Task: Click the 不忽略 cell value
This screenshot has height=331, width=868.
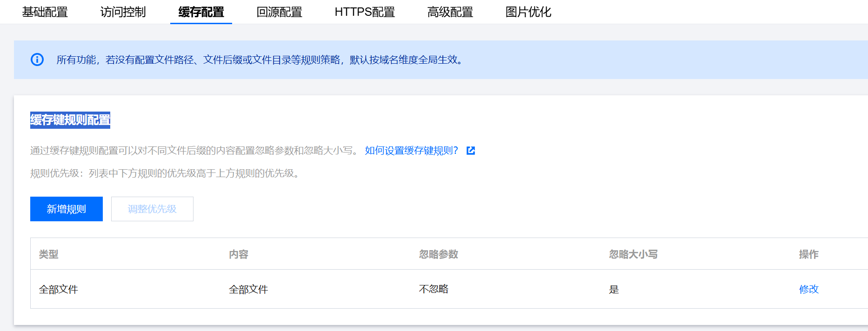Action: pos(434,289)
